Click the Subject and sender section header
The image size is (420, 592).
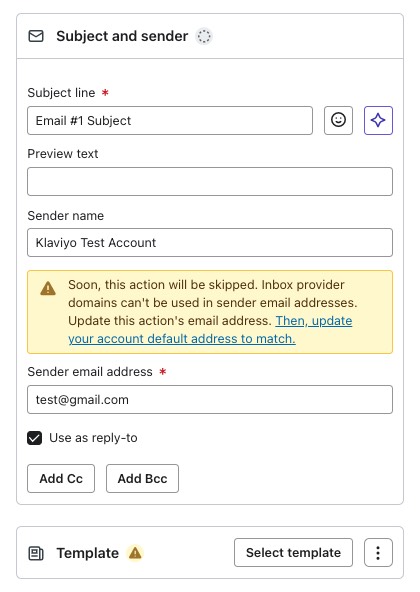pyautogui.click(x=122, y=36)
